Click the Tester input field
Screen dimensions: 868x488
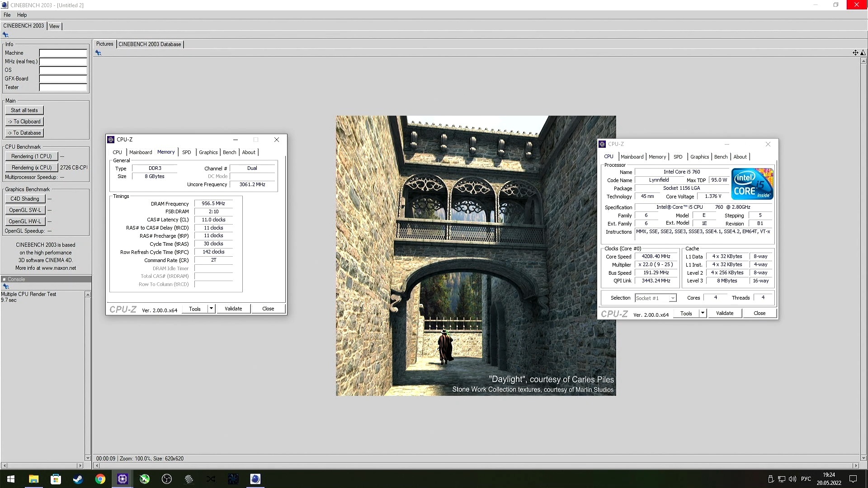[63, 87]
